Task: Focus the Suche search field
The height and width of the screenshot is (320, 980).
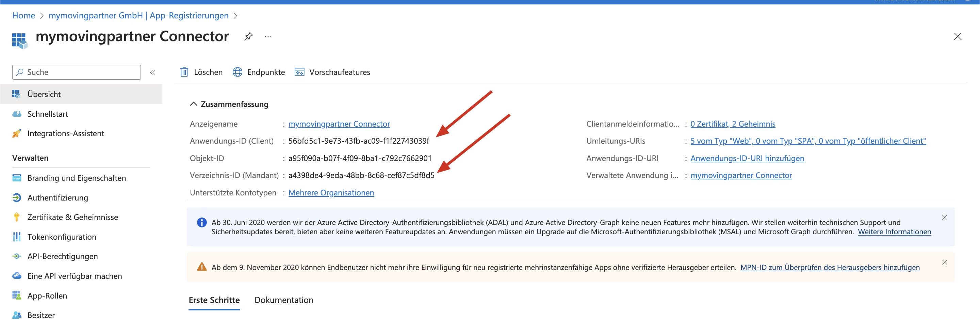Action: pyautogui.click(x=77, y=72)
